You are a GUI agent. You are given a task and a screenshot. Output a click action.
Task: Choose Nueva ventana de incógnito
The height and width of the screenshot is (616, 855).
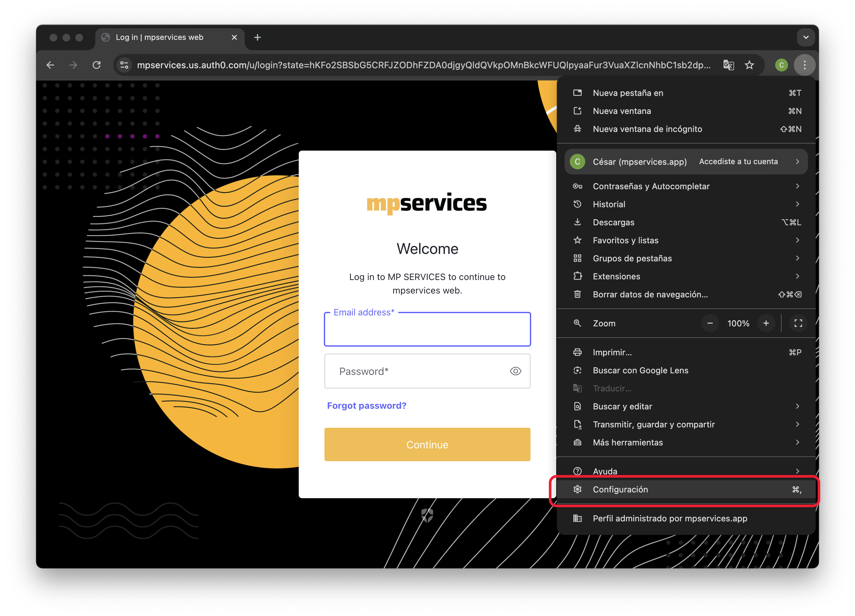tap(647, 129)
